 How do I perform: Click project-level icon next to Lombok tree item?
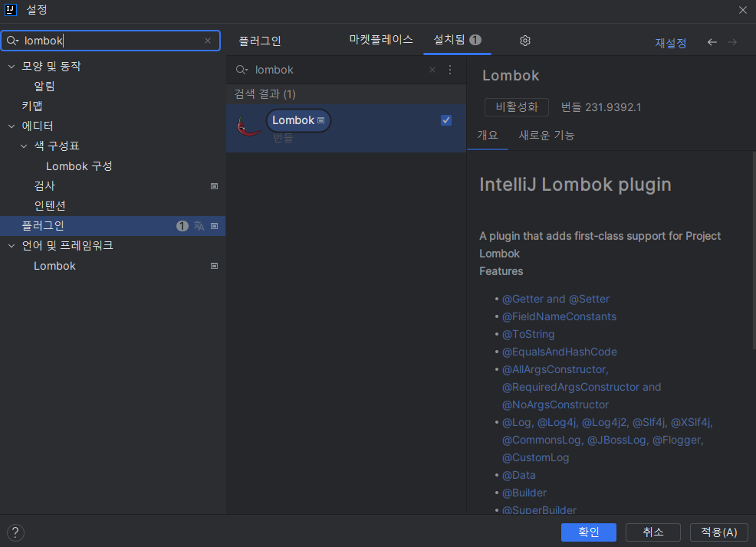(x=215, y=266)
